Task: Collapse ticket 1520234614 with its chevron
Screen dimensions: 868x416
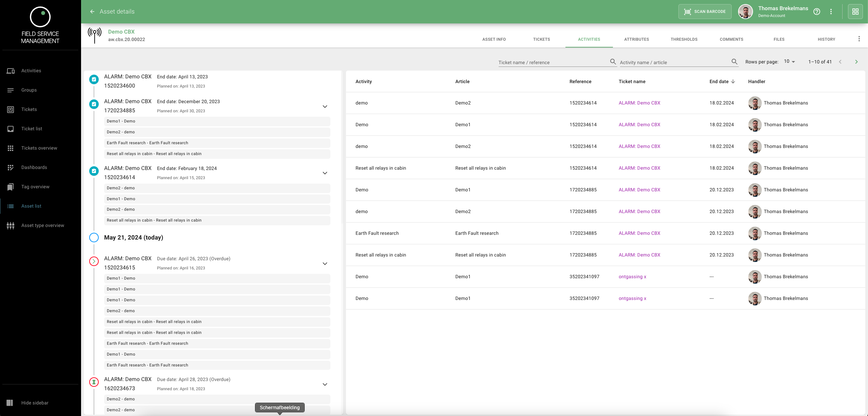Action: point(325,173)
